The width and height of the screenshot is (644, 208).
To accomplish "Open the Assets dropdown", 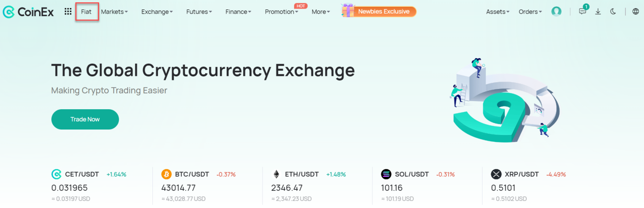I will coord(498,12).
